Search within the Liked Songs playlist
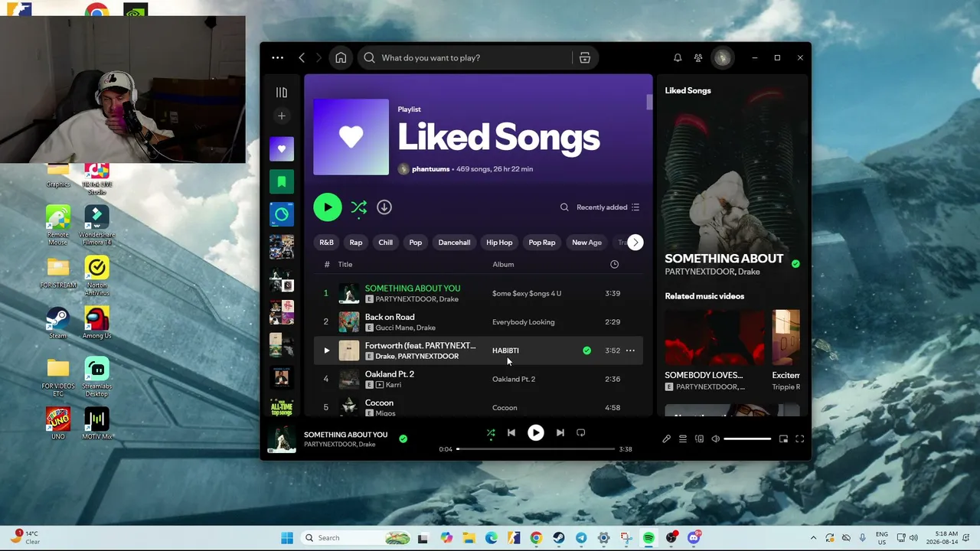 (564, 207)
